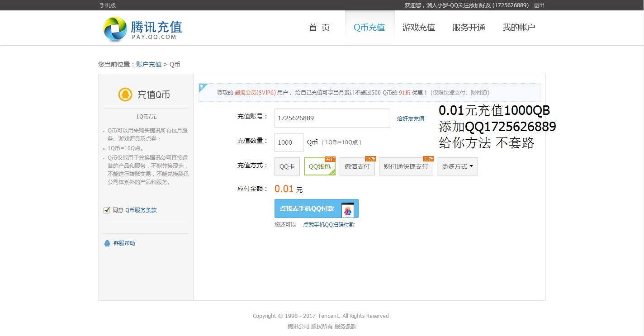Choose 微信支付 payment method
Viewport: 644px width, 336px height.
coord(357,166)
